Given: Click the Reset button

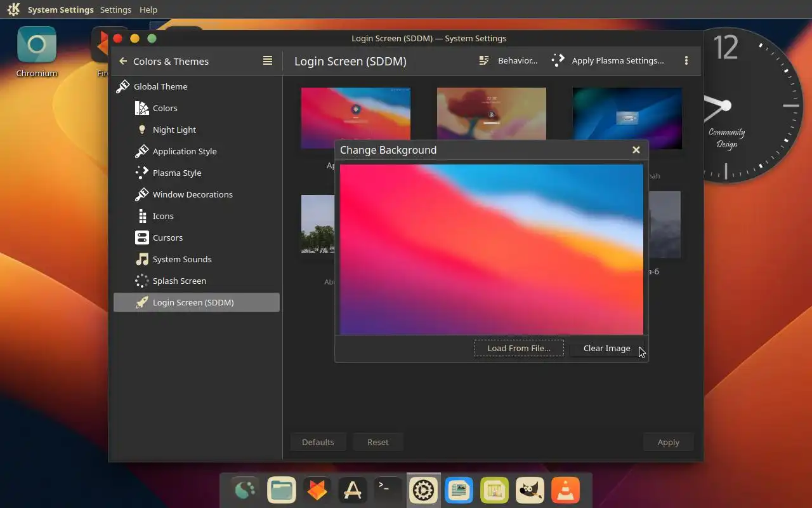Looking at the screenshot, I should click(378, 442).
